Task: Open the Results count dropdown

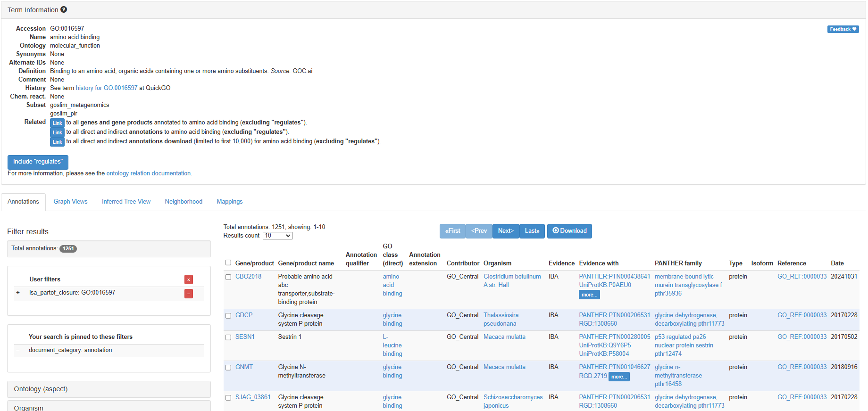Action: click(277, 236)
